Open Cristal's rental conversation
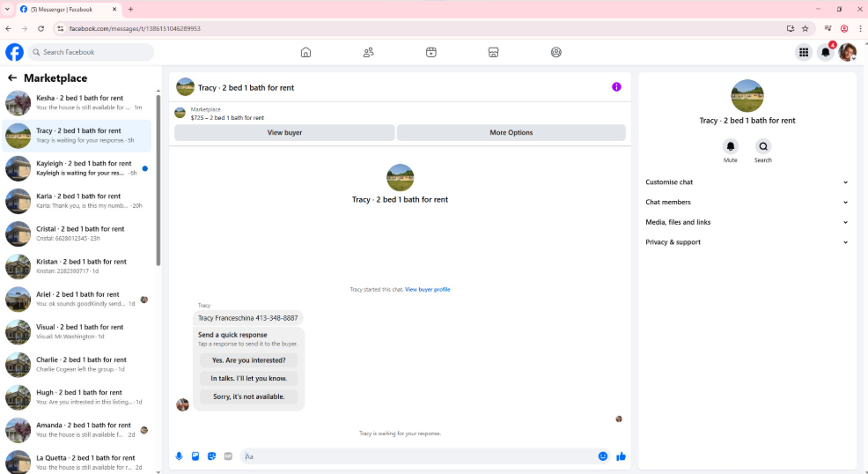Screen dimensions: 868x474 (77, 233)
